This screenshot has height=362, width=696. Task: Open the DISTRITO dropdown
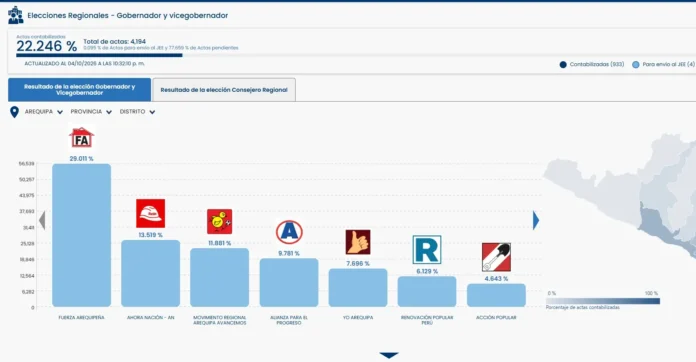(137, 112)
